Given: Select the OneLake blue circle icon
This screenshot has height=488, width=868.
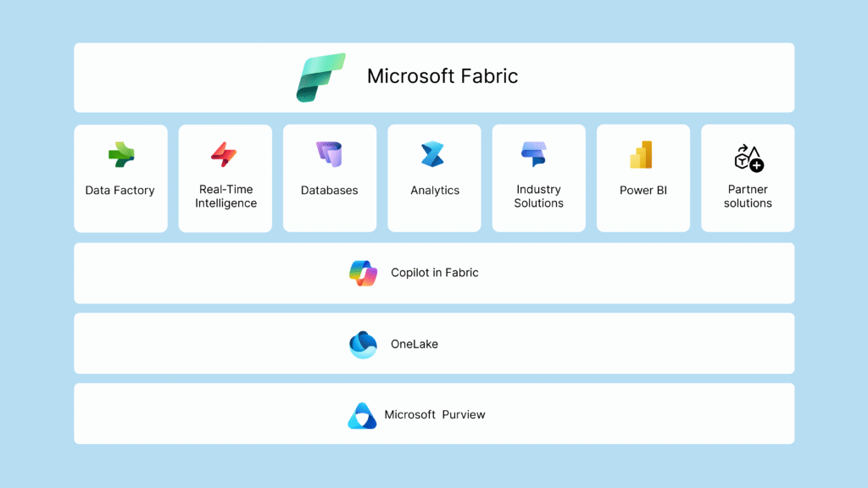Looking at the screenshot, I should click(x=363, y=344).
